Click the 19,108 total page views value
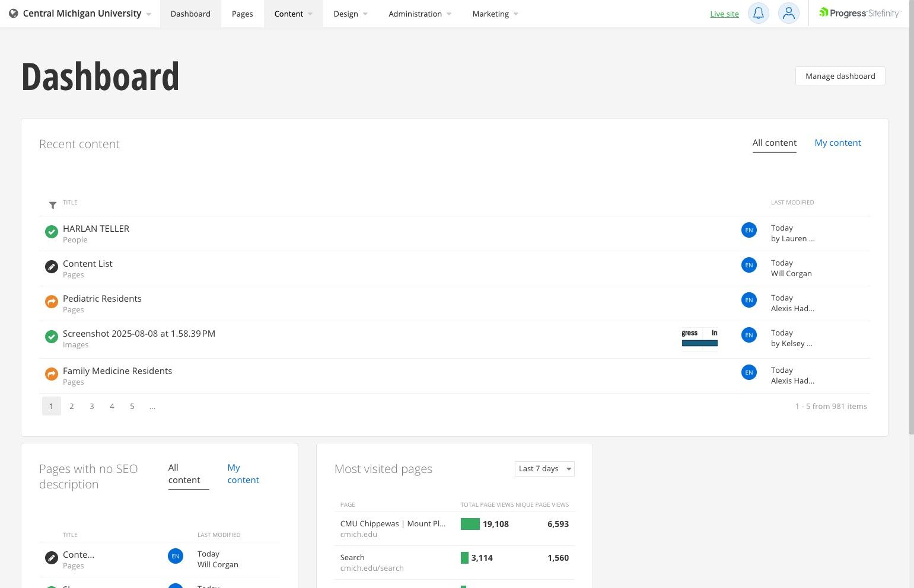This screenshot has height=588, width=914. [x=496, y=524]
